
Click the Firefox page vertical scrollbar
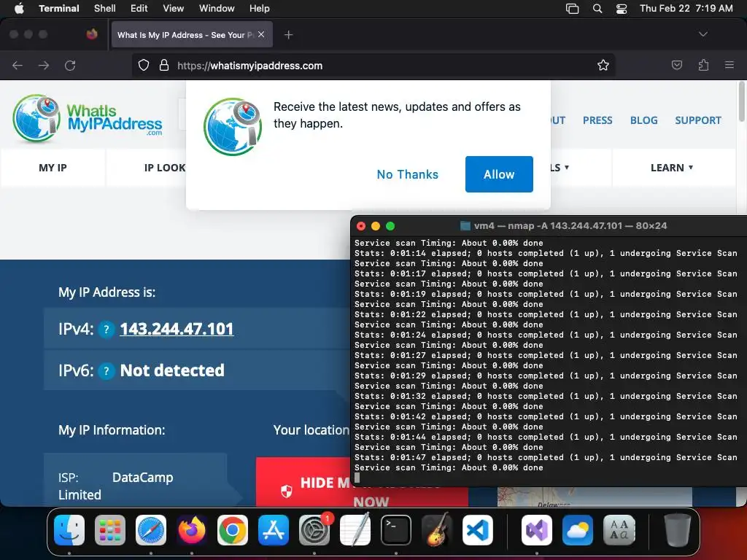(x=741, y=101)
